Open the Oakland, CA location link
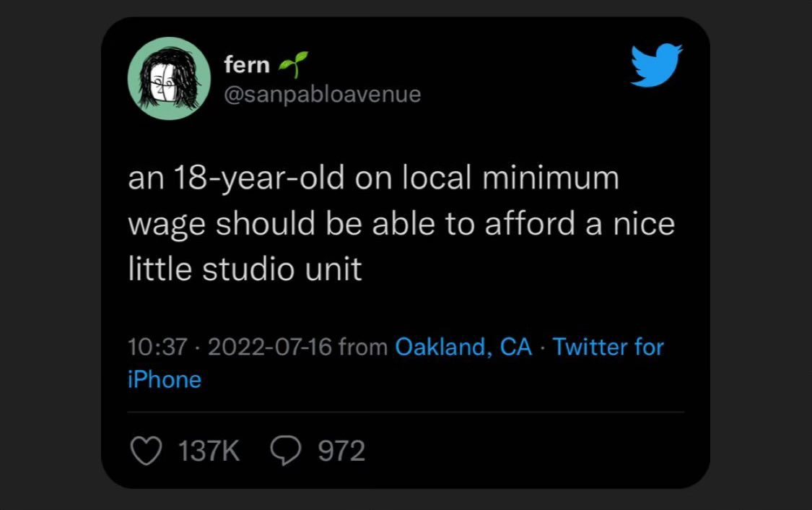Screen dimensions: 812x510 pyautogui.click(x=463, y=347)
